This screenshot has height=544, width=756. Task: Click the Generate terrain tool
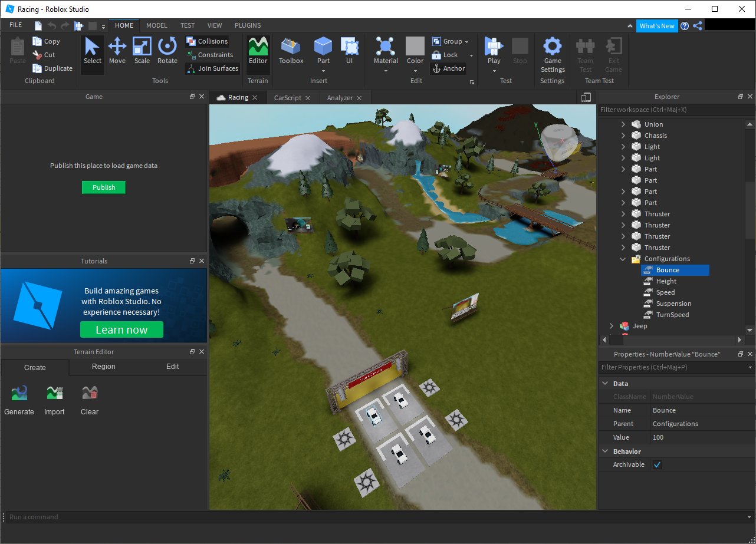(19, 400)
